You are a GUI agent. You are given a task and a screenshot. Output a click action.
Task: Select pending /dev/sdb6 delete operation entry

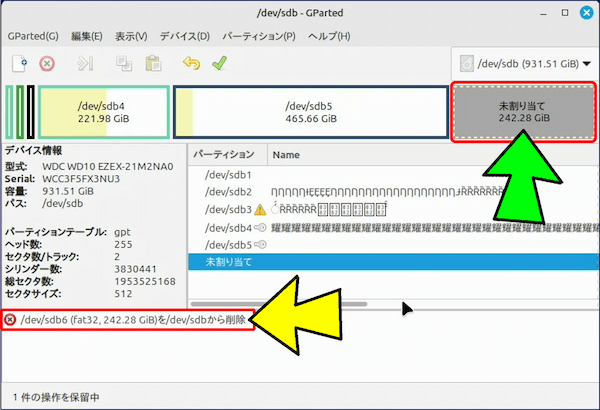pyautogui.click(x=126, y=319)
